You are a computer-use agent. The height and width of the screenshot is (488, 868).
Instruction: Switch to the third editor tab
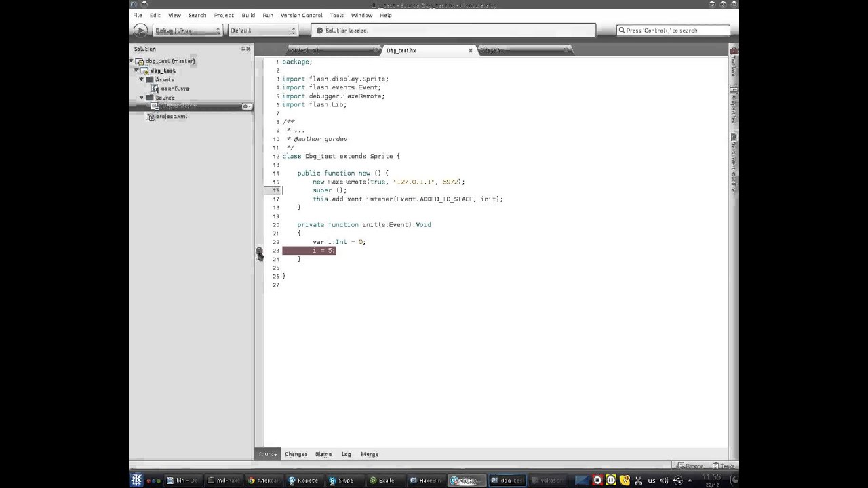click(526, 50)
